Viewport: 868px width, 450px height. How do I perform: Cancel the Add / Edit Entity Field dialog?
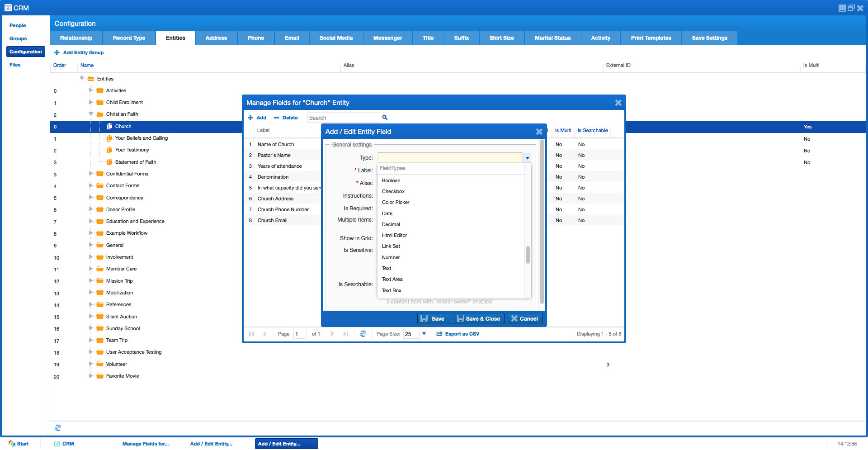pyautogui.click(x=525, y=318)
